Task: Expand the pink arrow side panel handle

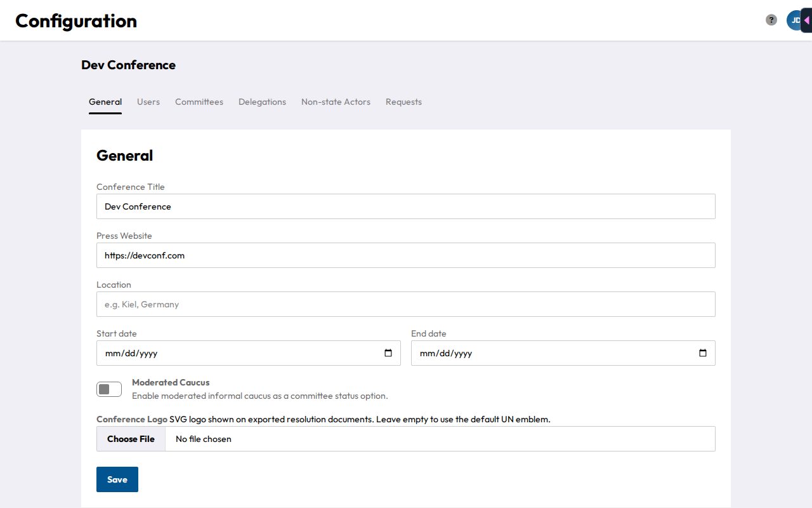Action: pos(806,20)
